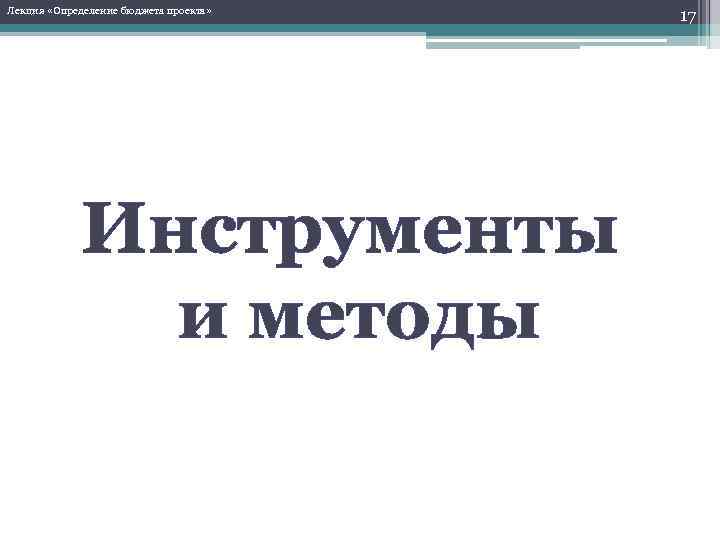Select the slide number 17

coord(687,17)
